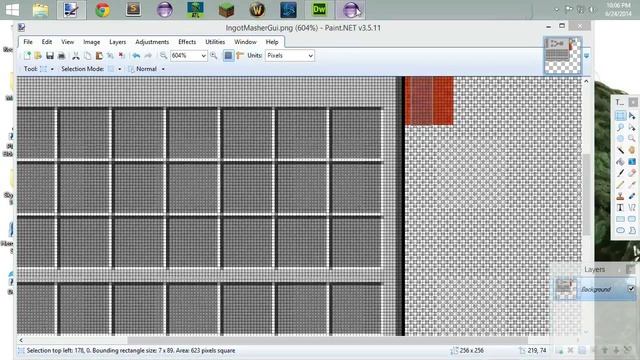Open the View menu

click(x=68, y=42)
